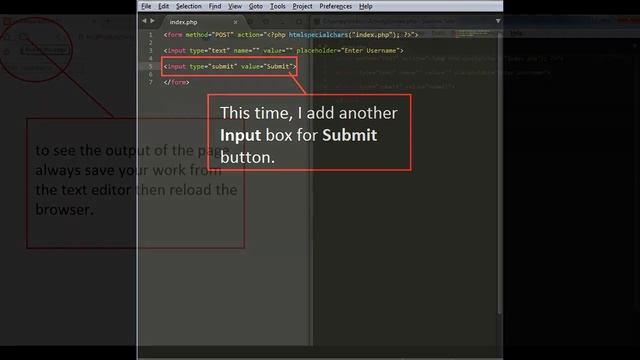The height and width of the screenshot is (360, 640).
Task: Open the File menu
Action: click(x=146, y=6)
